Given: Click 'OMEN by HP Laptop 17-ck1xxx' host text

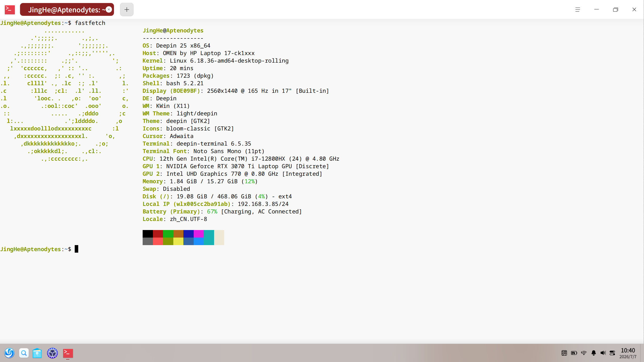Looking at the screenshot, I should [x=209, y=53].
